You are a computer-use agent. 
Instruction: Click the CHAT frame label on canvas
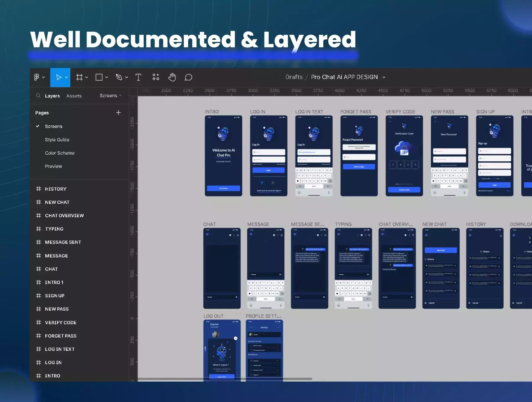[x=209, y=224]
